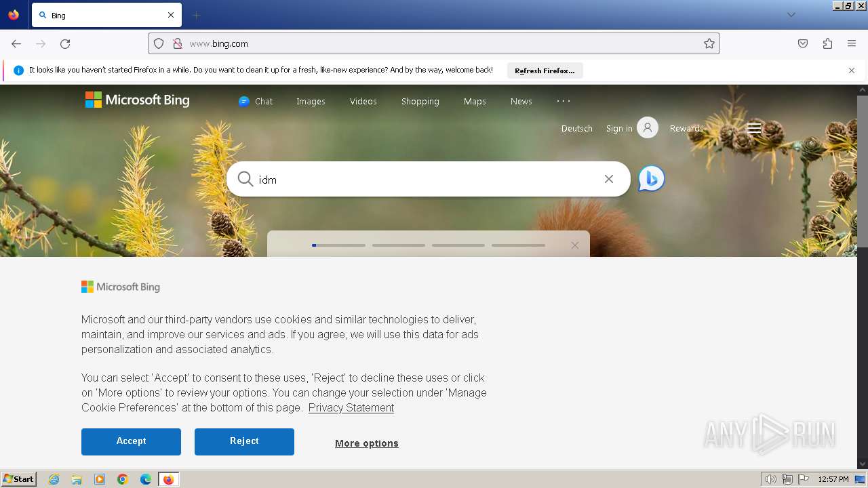
Task: Launch Chrome from the taskbar
Action: coord(123,479)
